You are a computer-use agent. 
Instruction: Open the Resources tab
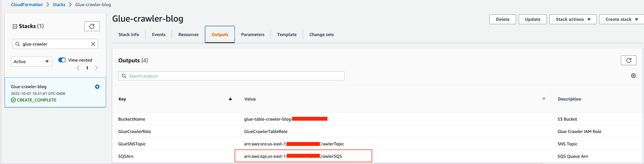click(188, 35)
